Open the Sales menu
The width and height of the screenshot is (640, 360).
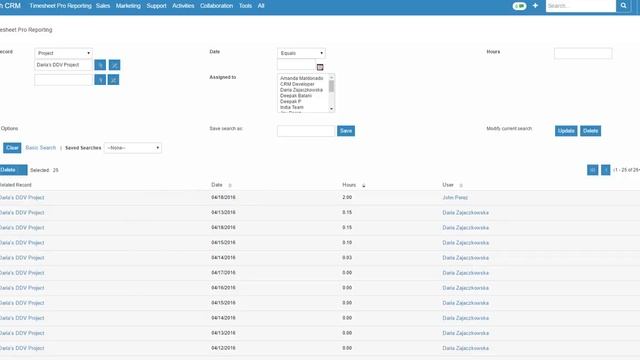(x=103, y=6)
